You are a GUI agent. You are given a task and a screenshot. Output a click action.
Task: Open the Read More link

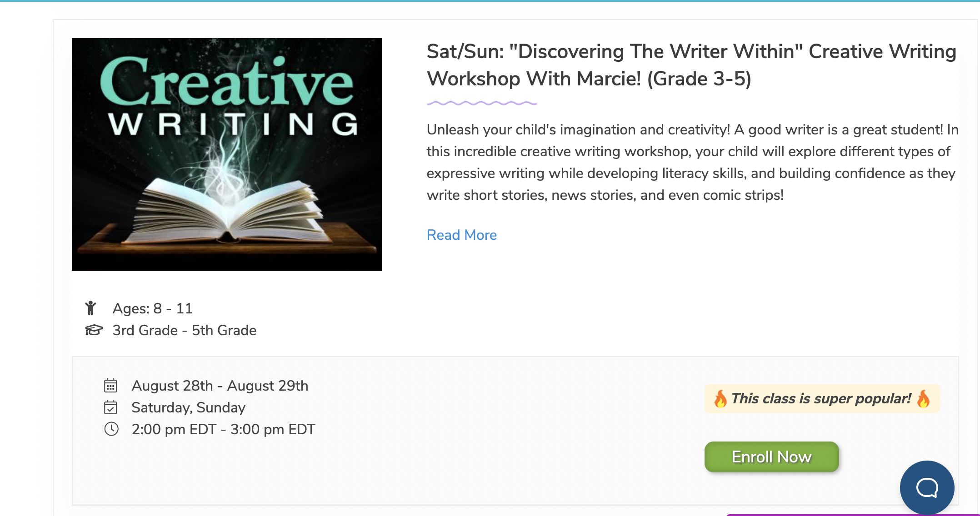461,235
